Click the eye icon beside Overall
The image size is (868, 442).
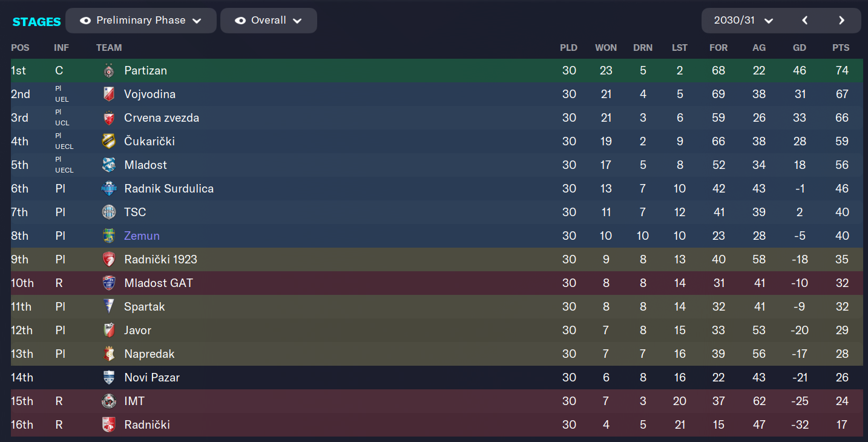pos(240,21)
